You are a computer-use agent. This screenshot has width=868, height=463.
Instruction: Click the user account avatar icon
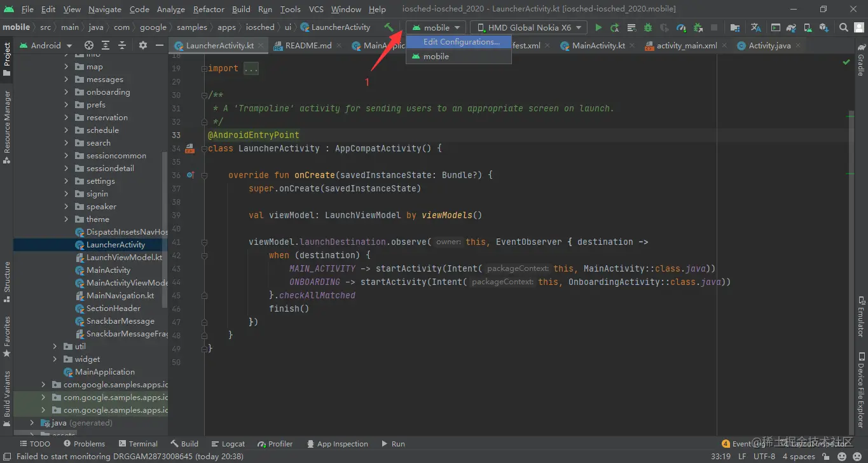click(858, 27)
